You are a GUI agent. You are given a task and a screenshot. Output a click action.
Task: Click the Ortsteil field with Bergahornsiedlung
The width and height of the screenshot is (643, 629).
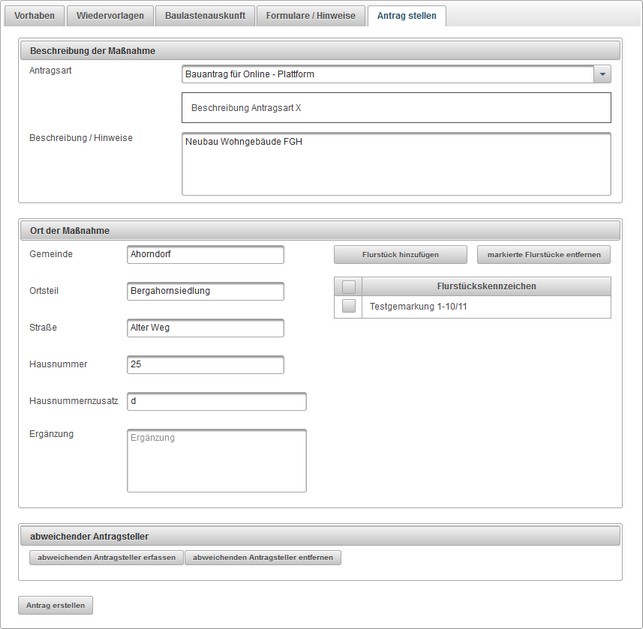205,291
